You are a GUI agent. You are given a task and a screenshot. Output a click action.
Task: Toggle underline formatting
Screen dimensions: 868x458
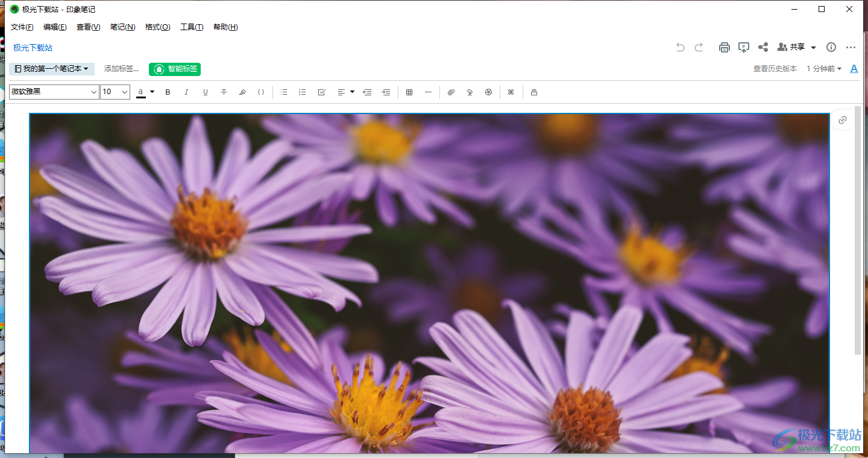205,92
